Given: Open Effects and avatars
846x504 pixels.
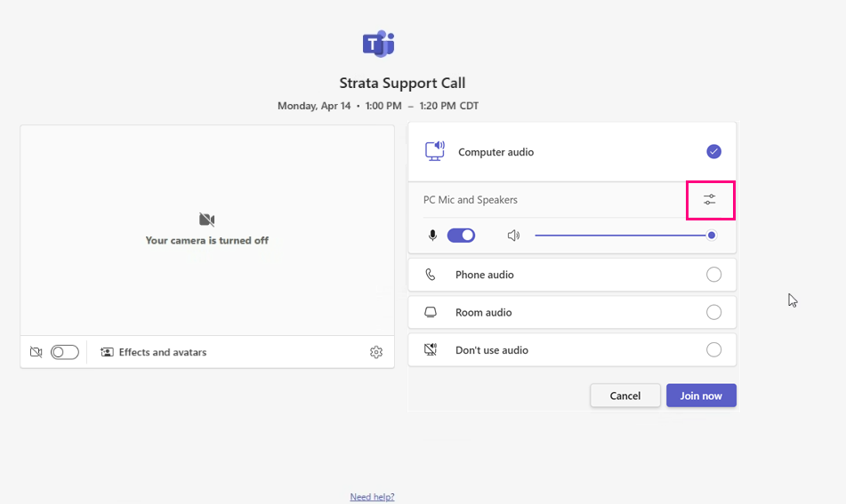Looking at the screenshot, I should [153, 352].
